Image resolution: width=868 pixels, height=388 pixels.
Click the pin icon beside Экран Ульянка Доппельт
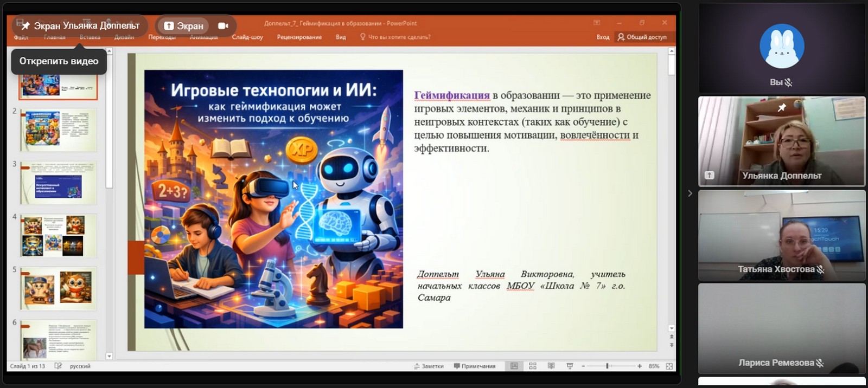pyautogui.click(x=25, y=25)
